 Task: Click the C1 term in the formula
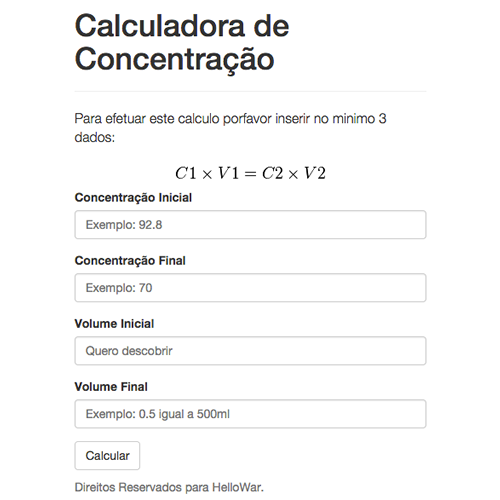tap(186, 173)
